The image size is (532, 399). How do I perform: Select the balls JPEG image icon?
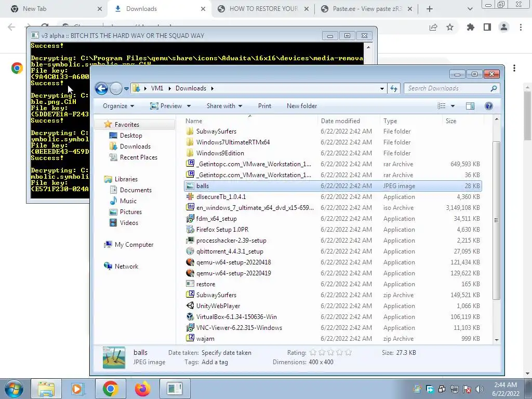[x=190, y=186]
